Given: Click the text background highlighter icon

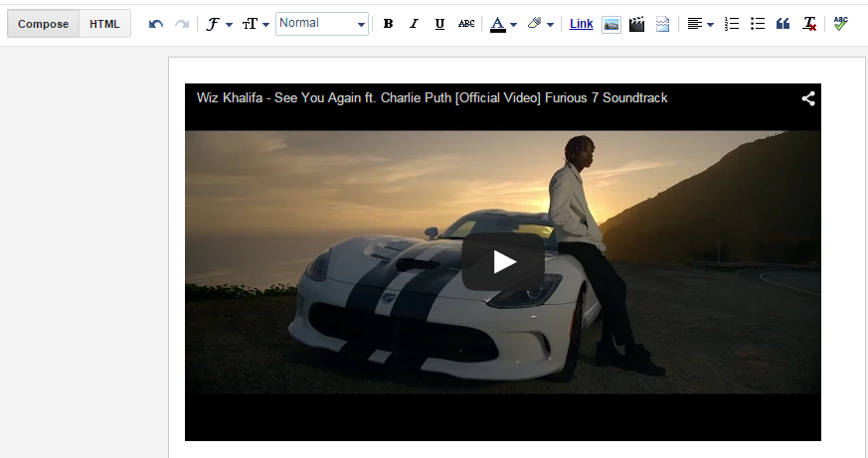Looking at the screenshot, I should [534, 23].
